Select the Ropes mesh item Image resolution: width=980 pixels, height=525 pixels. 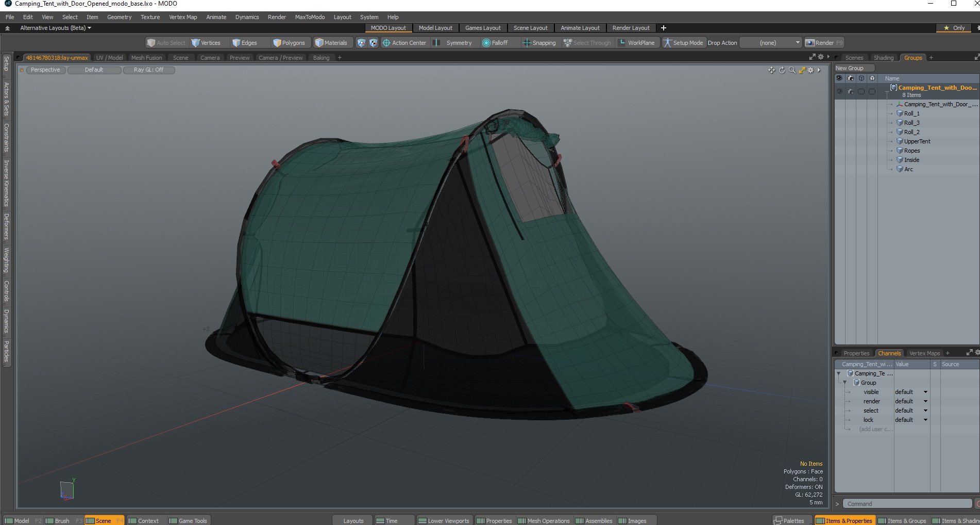tap(911, 151)
